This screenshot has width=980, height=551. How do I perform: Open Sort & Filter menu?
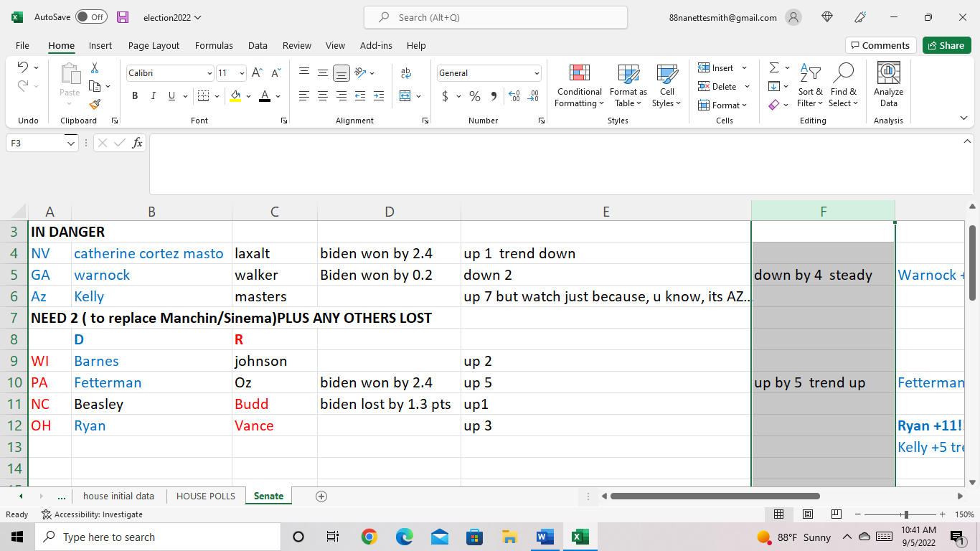[x=810, y=85]
